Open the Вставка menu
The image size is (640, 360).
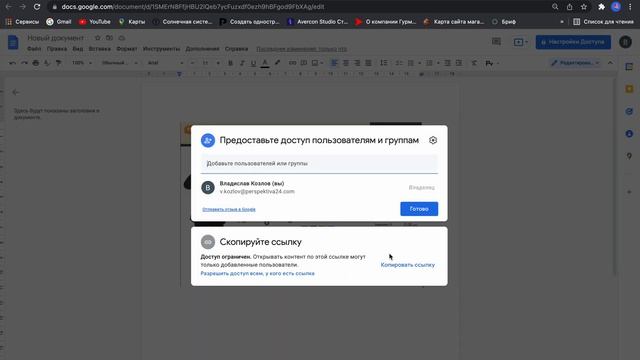100,49
